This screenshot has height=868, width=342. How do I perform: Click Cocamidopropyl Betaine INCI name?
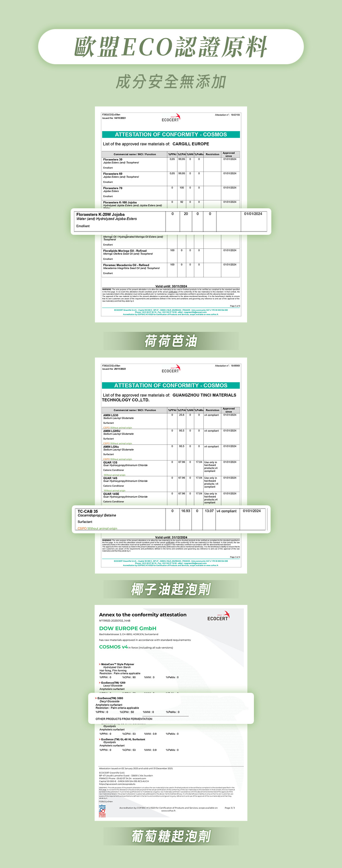coord(97,515)
